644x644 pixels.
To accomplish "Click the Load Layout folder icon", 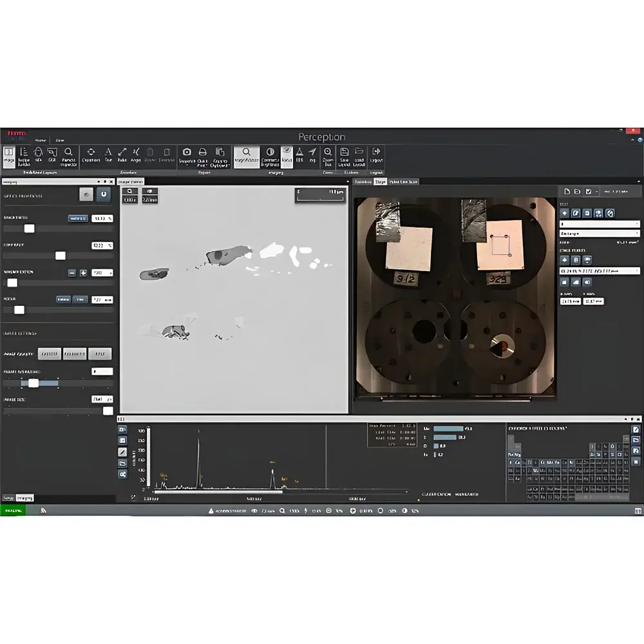I will pos(359,156).
